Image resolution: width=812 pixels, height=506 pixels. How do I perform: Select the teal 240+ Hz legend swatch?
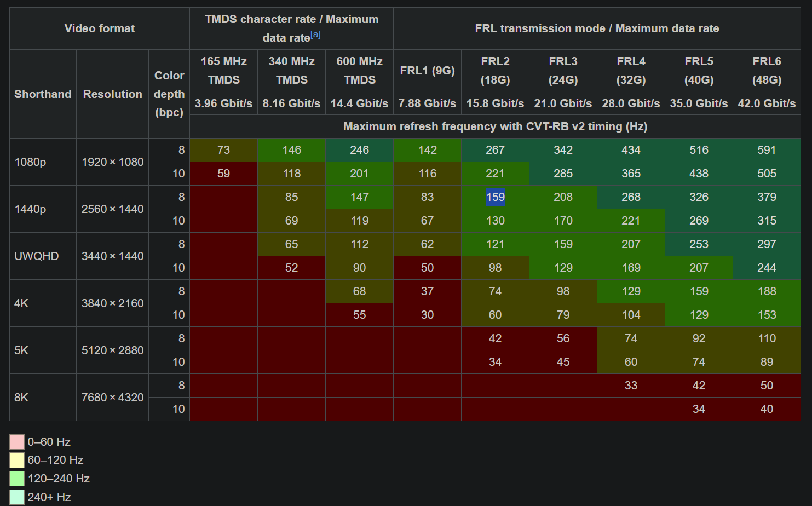coord(17,497)
